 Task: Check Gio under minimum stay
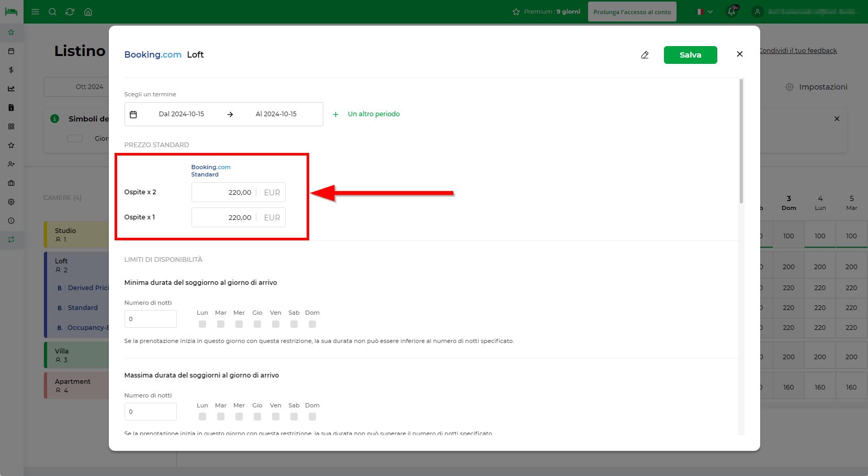coord(257,324)
